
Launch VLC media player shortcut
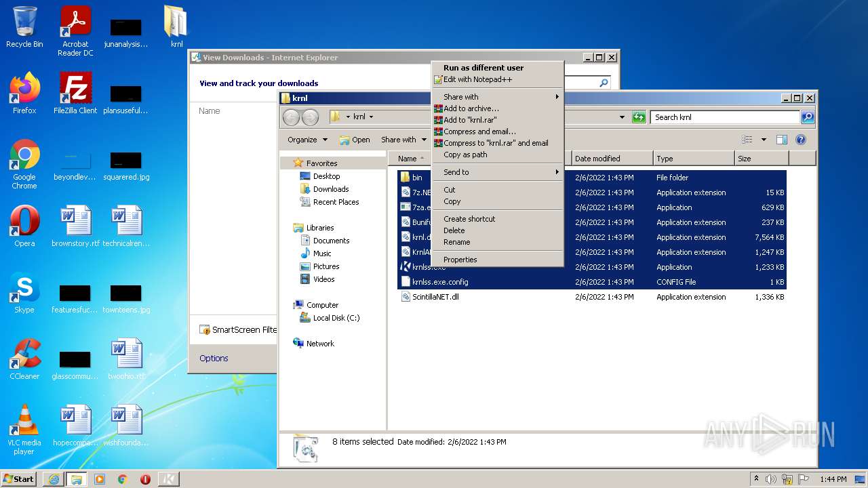[x=24, y=430]
